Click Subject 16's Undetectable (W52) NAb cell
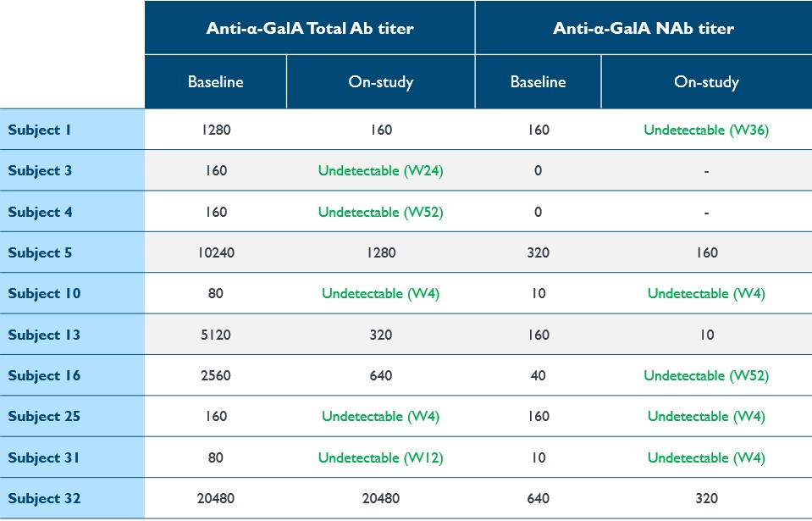Image resolution: width=812 pixels, height=521 pixels. point(706,375)
